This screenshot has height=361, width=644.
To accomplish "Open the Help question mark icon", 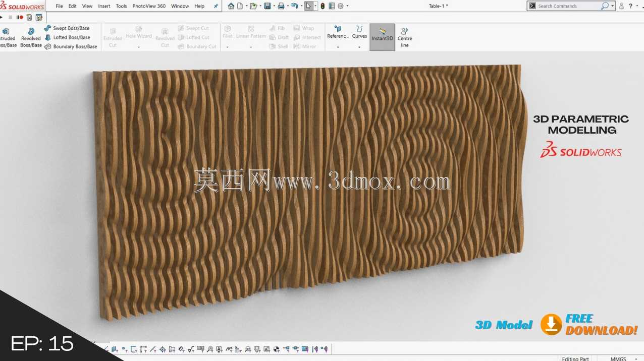I will pyautogui.click(x=630, y=6).
